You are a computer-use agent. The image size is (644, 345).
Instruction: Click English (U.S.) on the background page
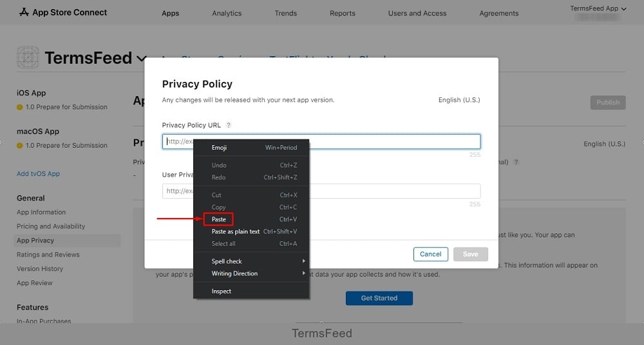tap(605, 144)
